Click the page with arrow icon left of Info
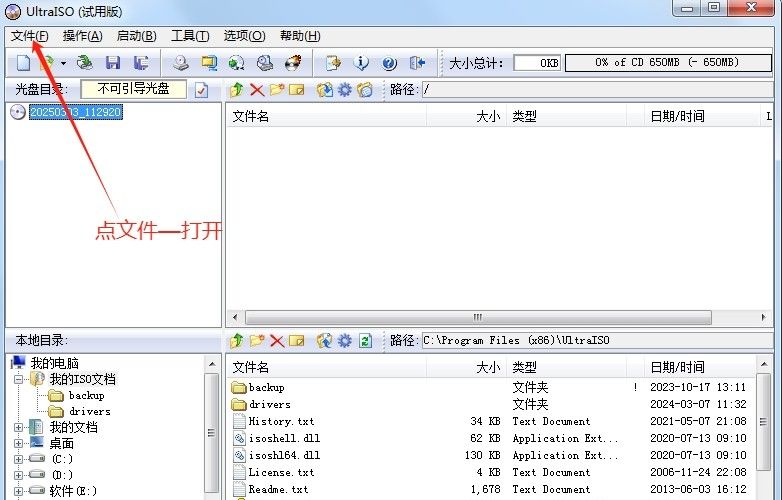The image size is (782, 500). pos(333,63)
